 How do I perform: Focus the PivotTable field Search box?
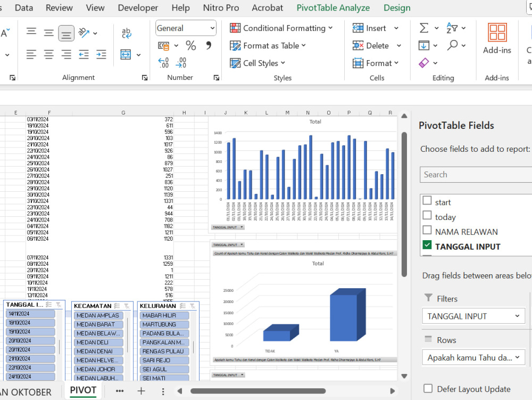476,175
